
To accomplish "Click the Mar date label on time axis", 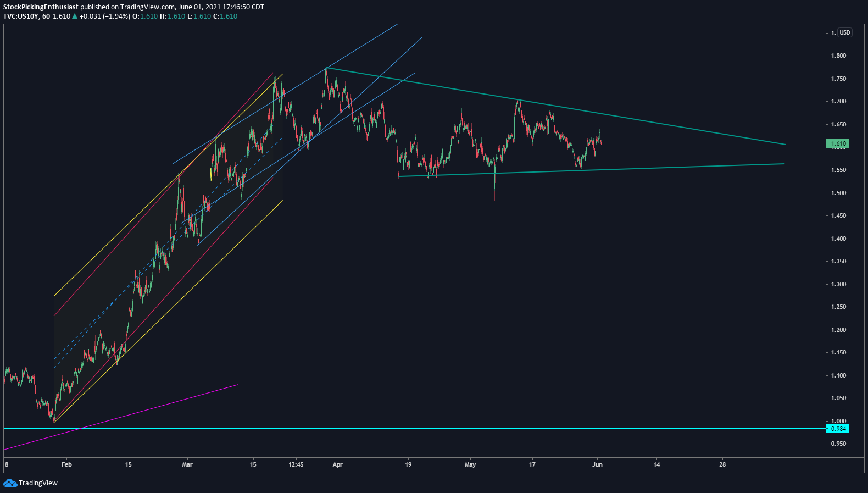I will coord(187,464).
